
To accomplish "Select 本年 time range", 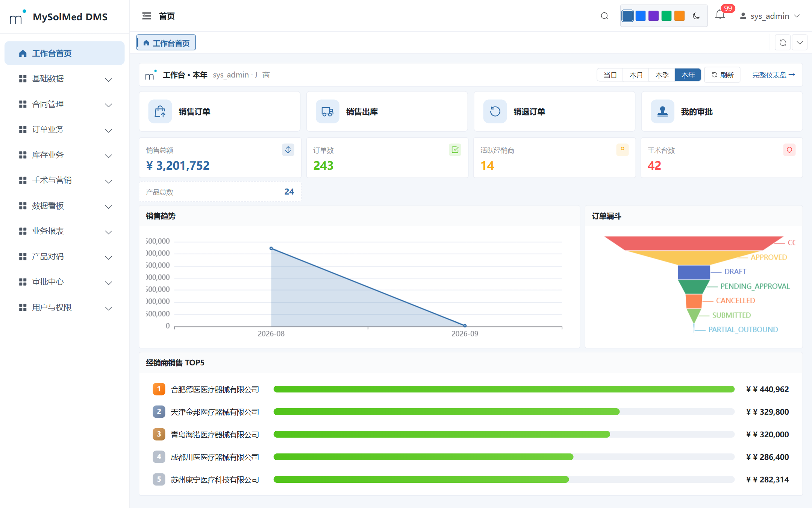I will click(x=688, y=75).
